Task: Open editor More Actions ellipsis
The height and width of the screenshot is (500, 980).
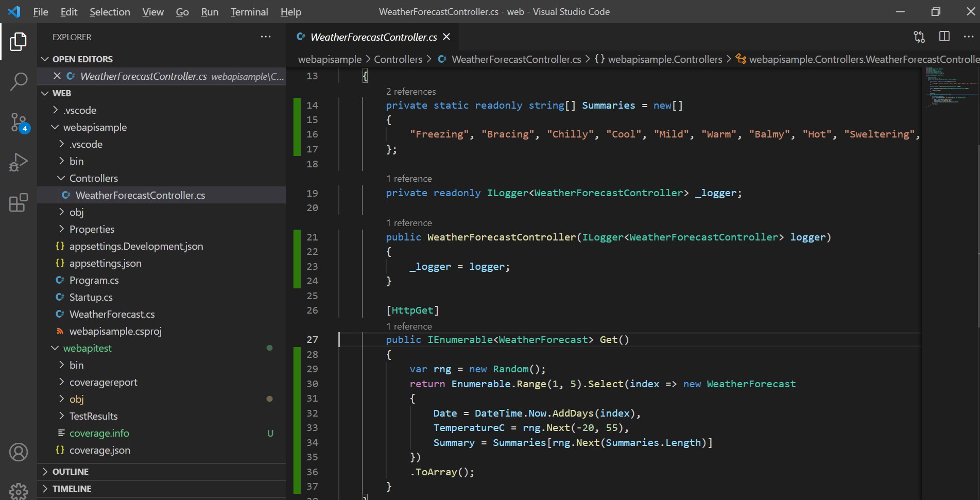Action: (x=969, y=37)
